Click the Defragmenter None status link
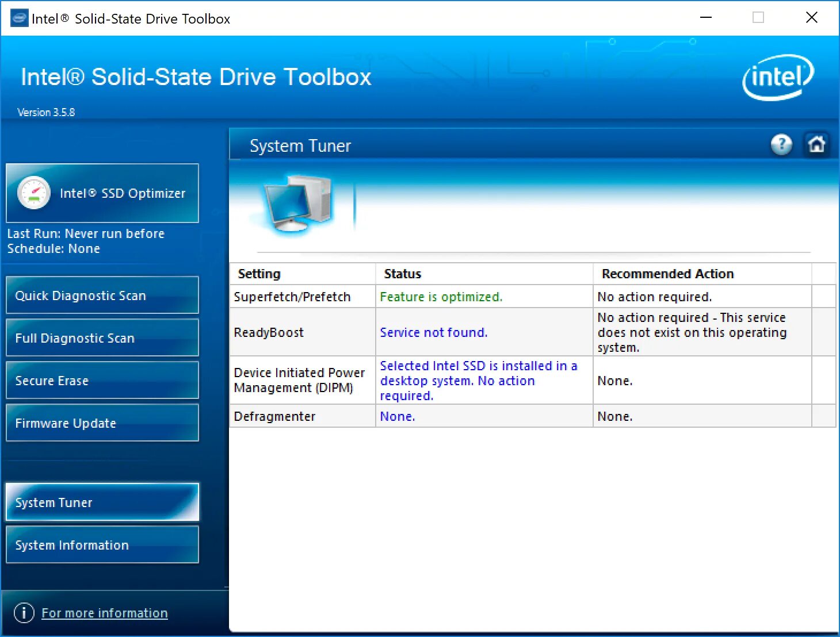Viewport: 840px width, 637px height. 397,416
